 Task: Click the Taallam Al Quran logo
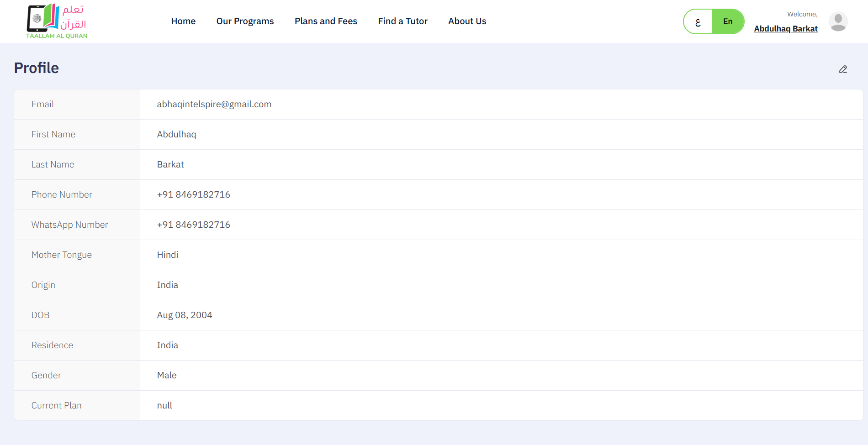[57, 21]
